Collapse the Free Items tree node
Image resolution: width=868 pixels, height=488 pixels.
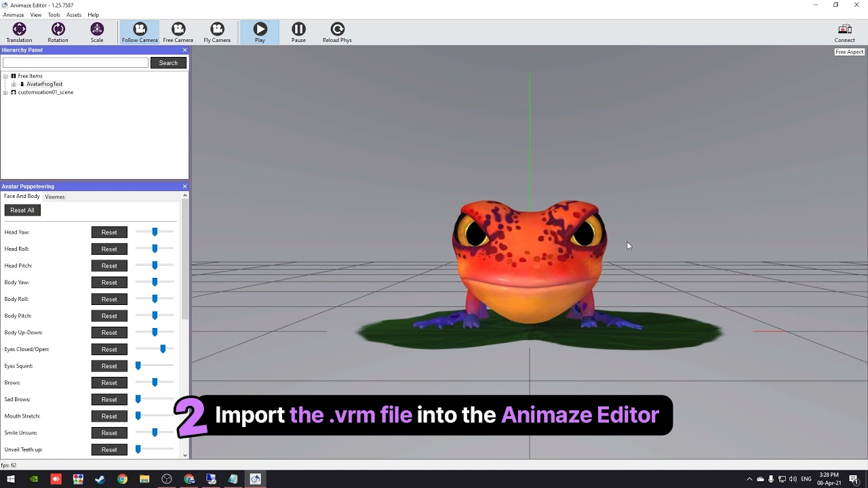(x=5, y=76)
